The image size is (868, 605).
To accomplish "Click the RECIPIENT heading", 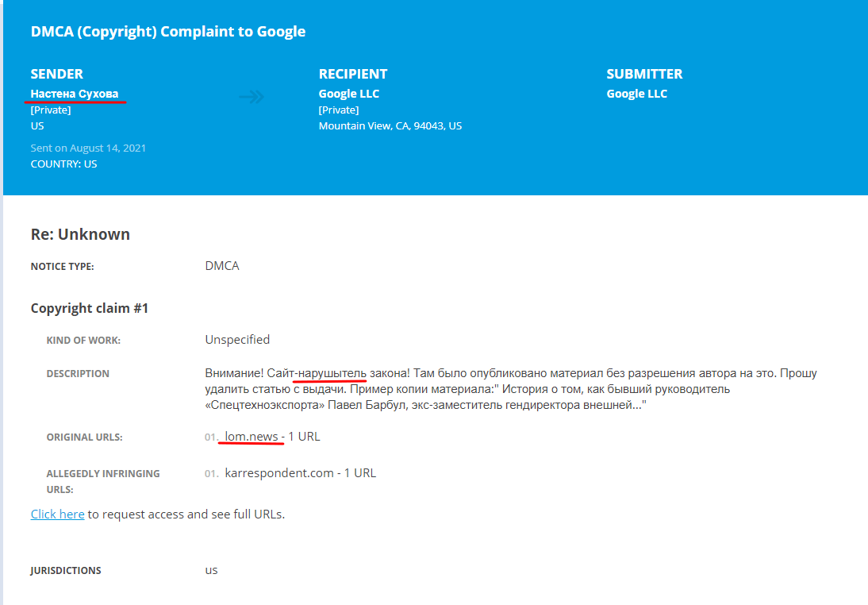I will [353, 75].
